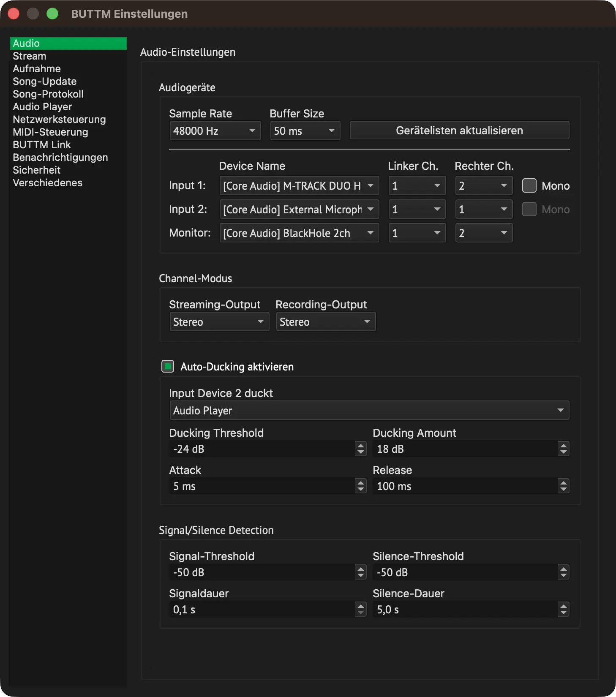Open Input 2 Rechter Ch. dropdown
This screenshot has width=616, height=697.
484,209
